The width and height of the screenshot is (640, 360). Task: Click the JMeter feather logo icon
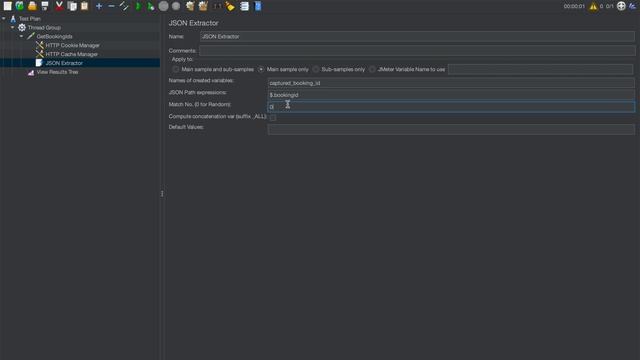(633, 6)
